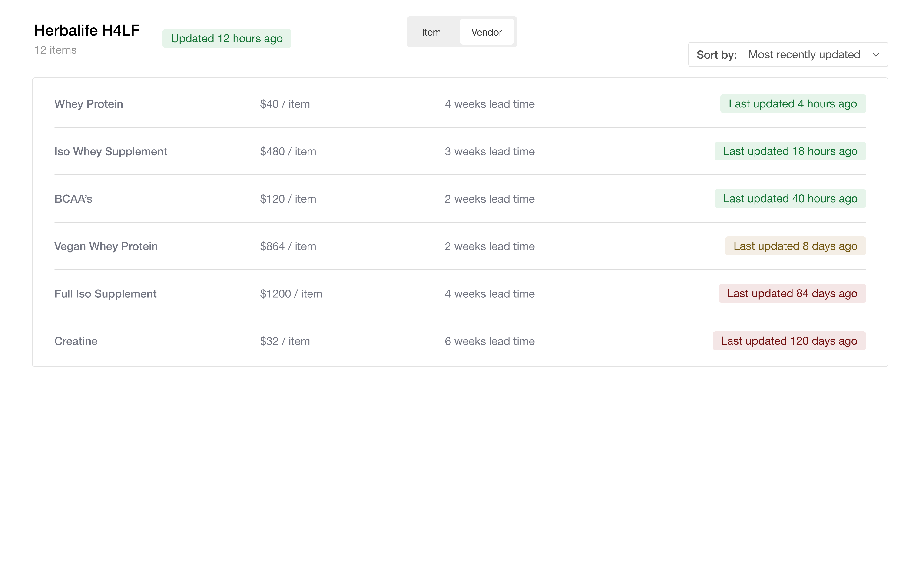
Task: Click the Updated 12 hours ago badge
Action: tap(227, 38)
